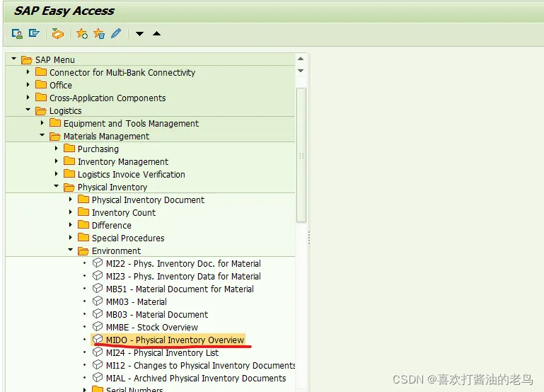Click the MMBE transaction cube icon
544x392 pixels.
[98, 326]
